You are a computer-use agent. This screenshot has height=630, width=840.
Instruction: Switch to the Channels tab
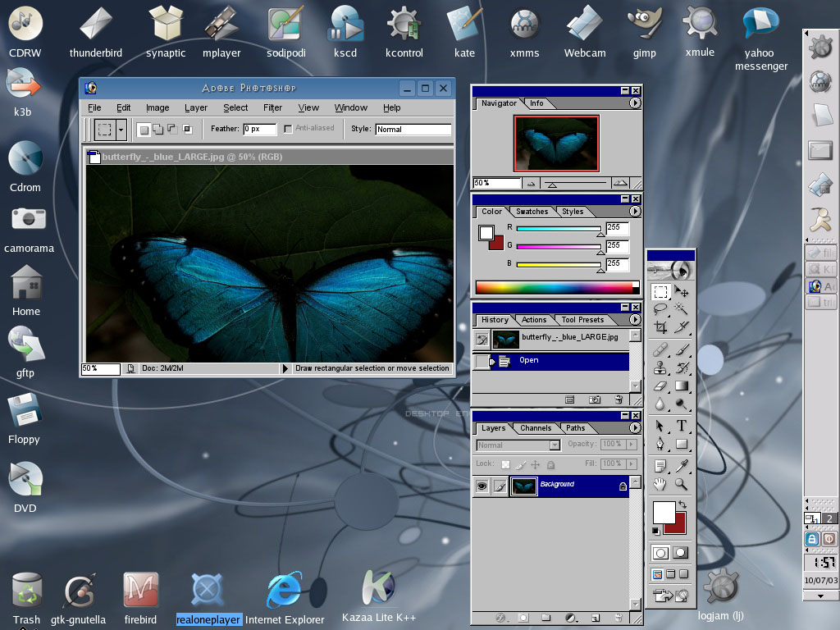(x=536, y=428)
